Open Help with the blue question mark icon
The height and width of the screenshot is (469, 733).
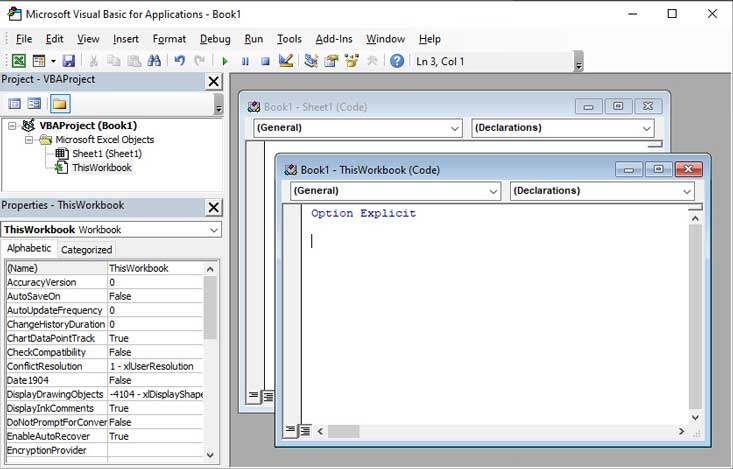[x=397, y=61]
